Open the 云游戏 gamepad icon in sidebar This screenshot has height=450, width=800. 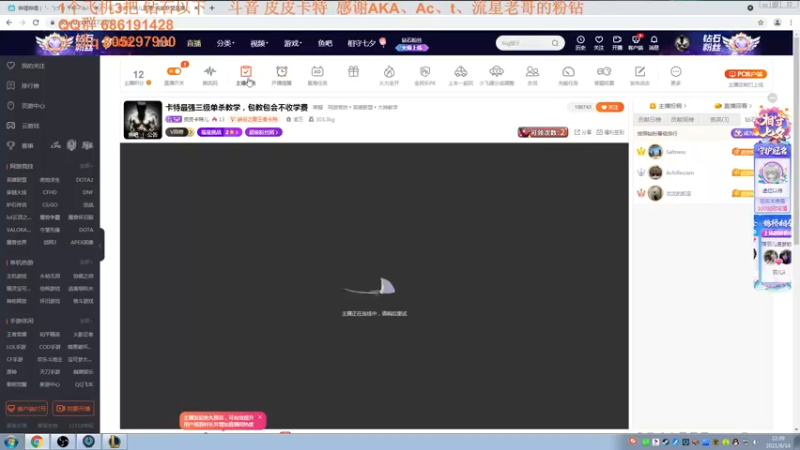pos(11,126)
